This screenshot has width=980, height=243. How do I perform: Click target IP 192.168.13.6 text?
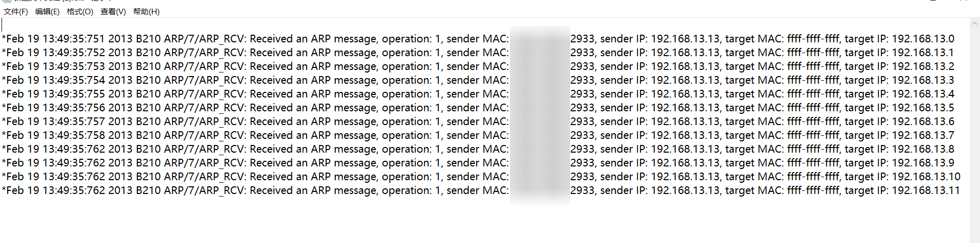pos(922,121)
